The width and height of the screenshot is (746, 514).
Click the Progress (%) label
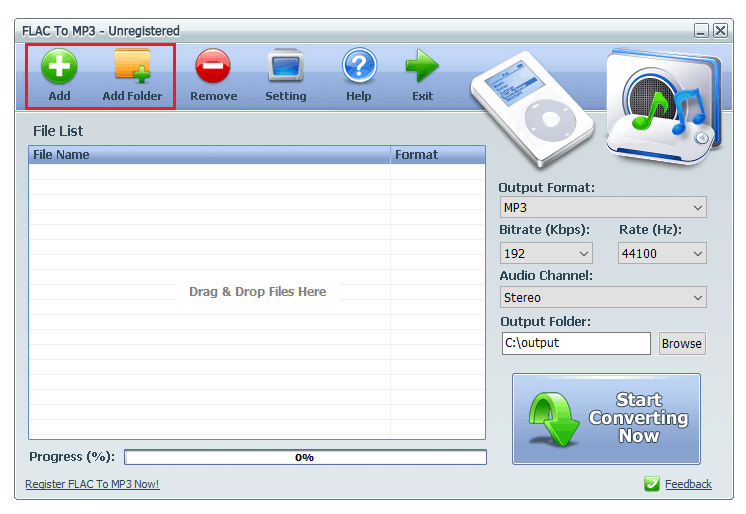(72, 457)
